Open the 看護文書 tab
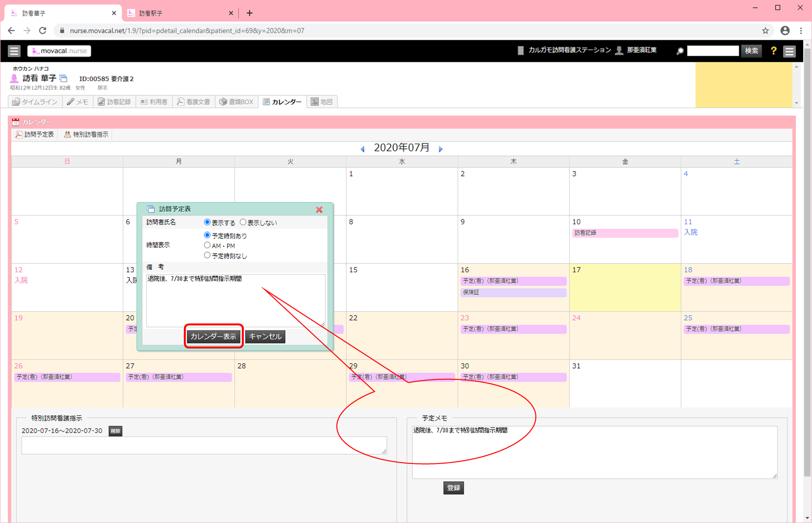This screenshot has height=523, width=812. [x=194, y=102]
